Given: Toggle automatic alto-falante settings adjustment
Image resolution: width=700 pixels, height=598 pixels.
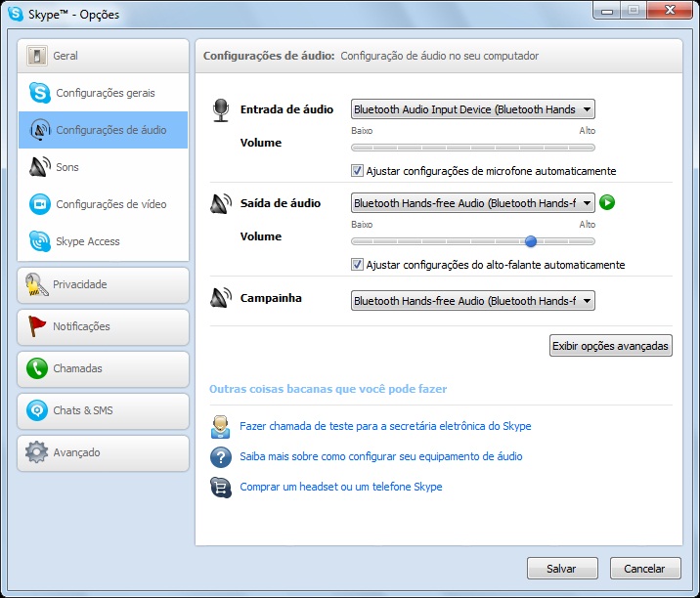Looking at the screenshot, I should pyautogui.click(x=357, y=264).
